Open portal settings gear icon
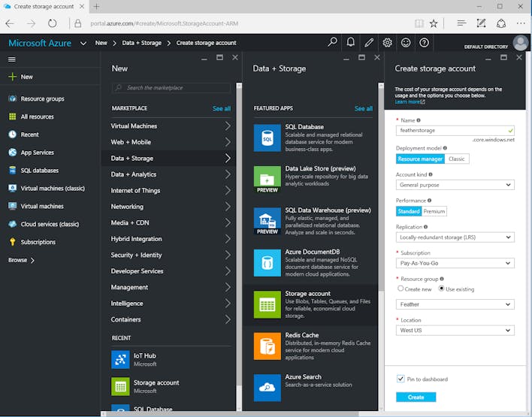 (x=387, y=42)
